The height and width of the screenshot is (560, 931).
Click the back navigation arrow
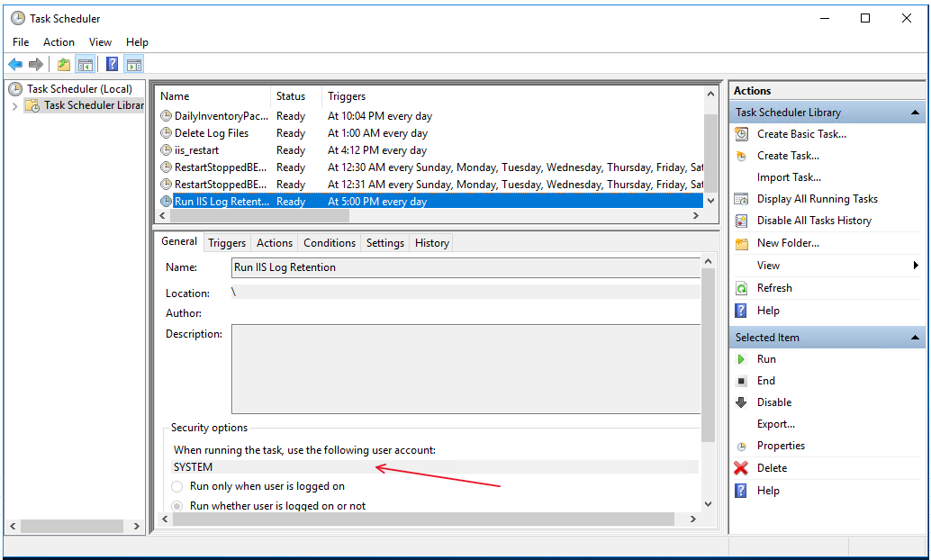pyautogui.click(x=15, y=64)
